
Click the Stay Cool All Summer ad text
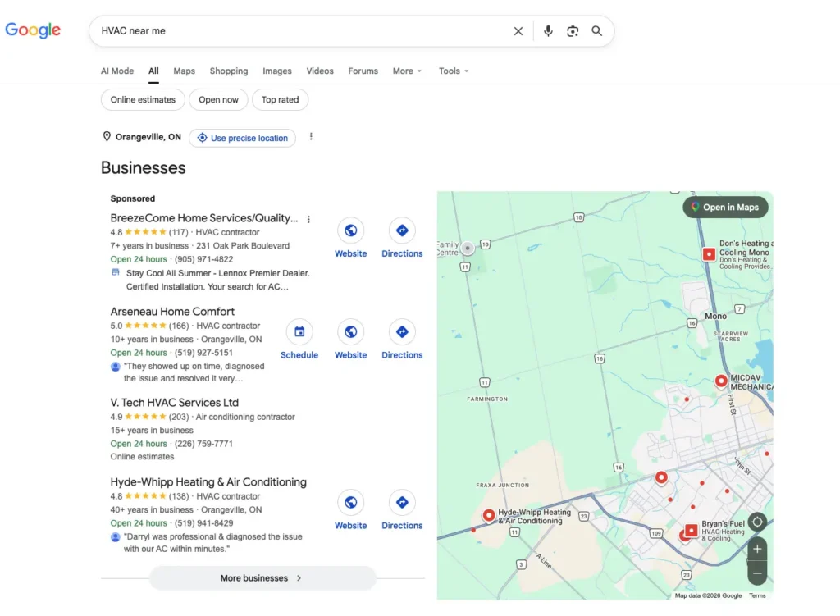(x=217, y=280)
